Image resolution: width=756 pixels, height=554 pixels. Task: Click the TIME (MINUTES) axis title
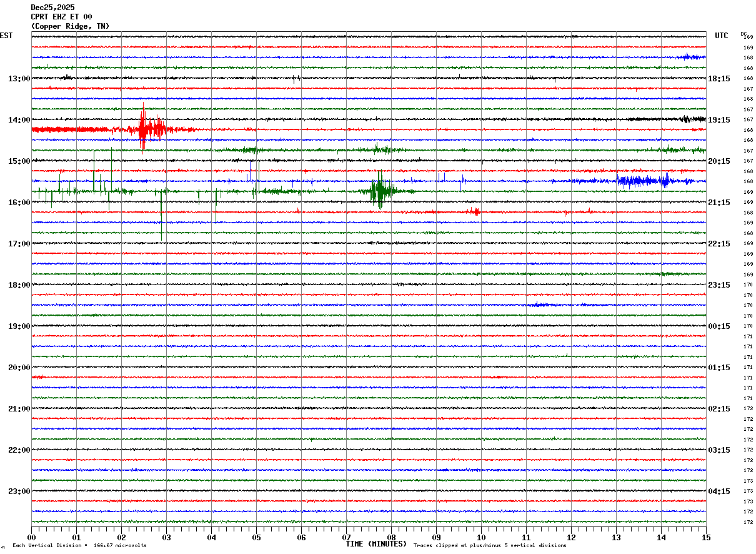pos(376,544)
